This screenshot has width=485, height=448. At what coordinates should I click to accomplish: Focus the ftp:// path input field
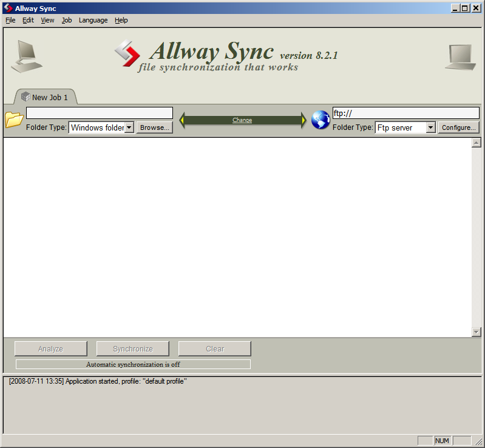point(406,113)
